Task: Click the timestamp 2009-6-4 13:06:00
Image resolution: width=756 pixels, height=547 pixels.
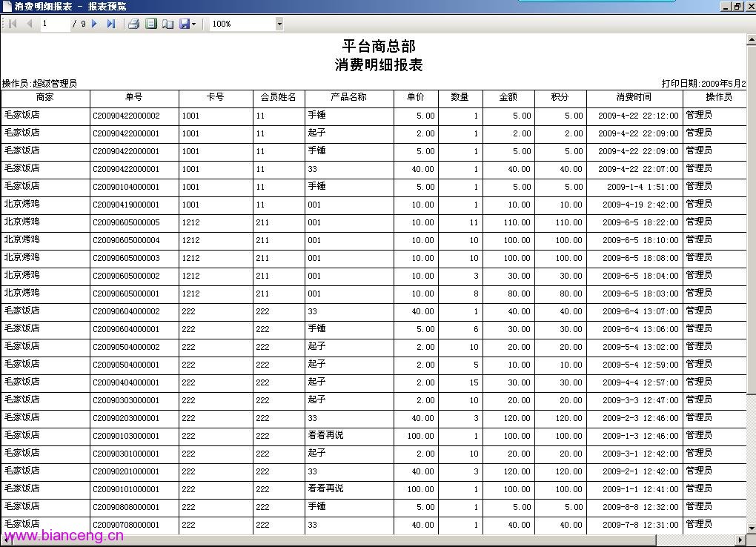Action: [x=640, y=329]
